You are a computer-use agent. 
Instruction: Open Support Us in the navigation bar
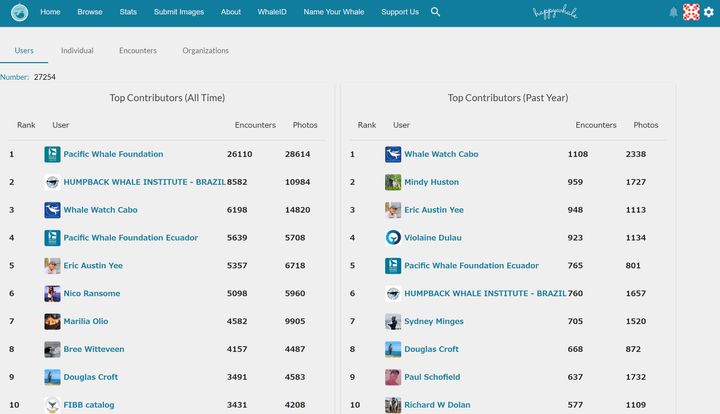click(400, 12)
